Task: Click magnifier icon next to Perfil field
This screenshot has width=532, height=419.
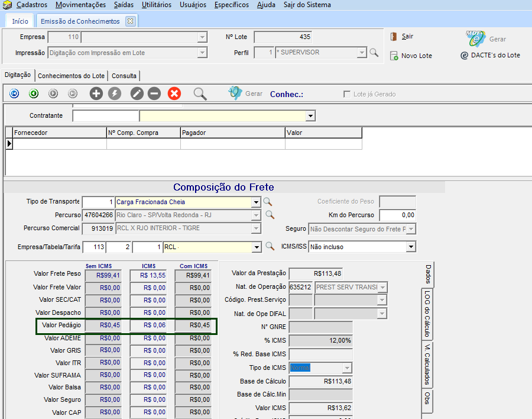Action: click(x=374, y=53)
